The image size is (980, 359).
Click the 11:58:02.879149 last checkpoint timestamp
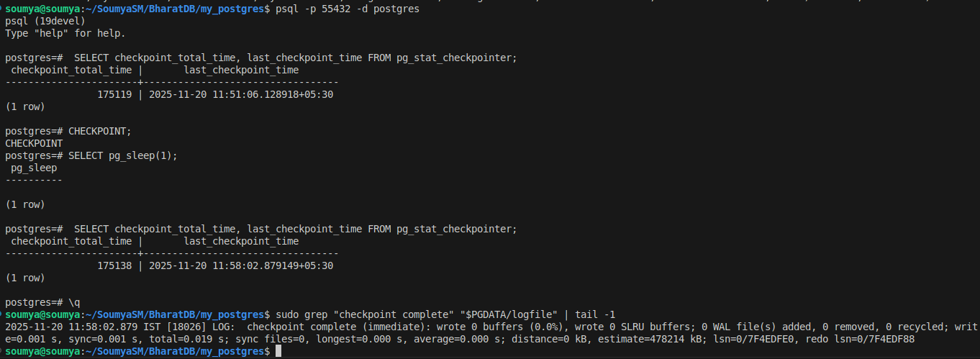pyautogui.click(x=241, y=265)
